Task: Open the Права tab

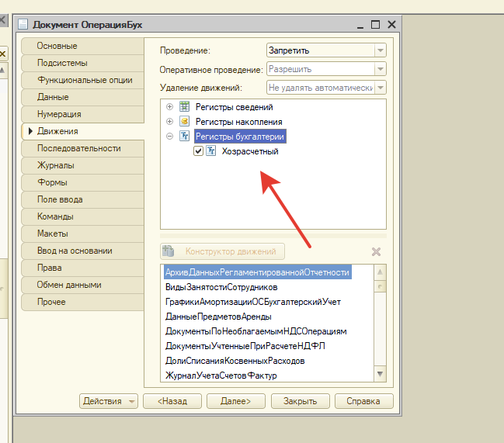Action: 82,268
